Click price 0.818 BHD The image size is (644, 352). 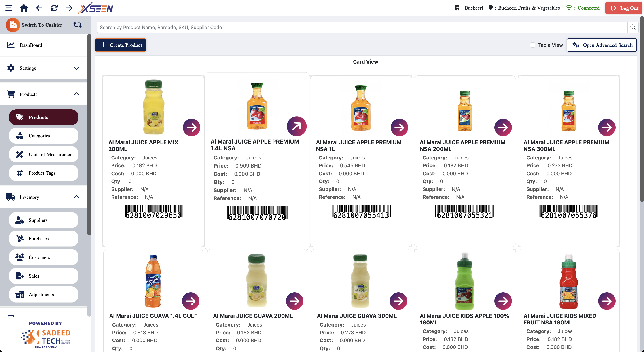145,333
